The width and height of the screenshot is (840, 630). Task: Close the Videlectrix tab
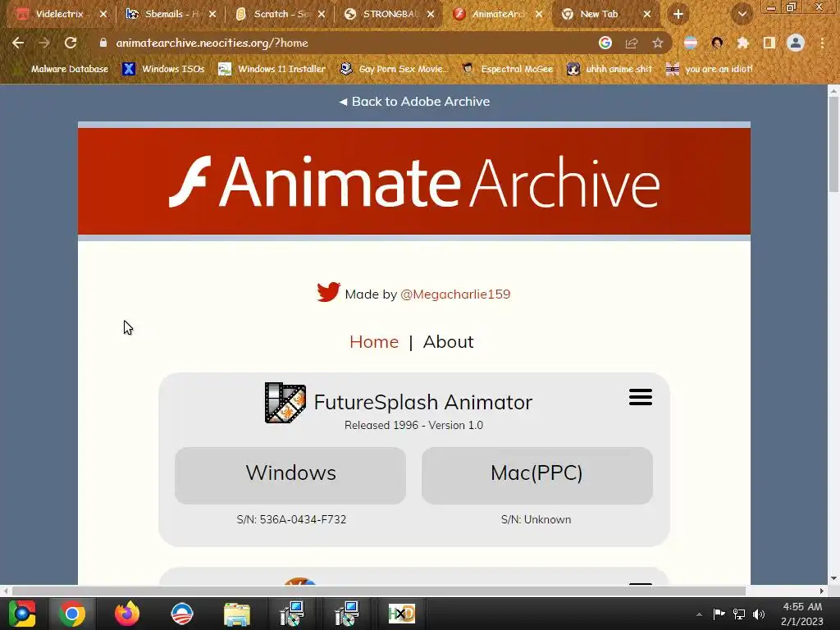pyautogui.click(x=103, y=15)
